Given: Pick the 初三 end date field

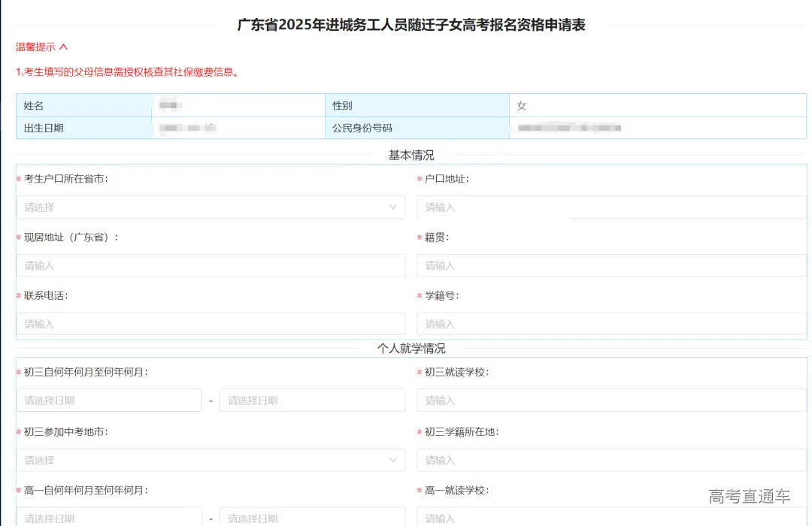Looking at the screenshot, I should click(312, 401).
